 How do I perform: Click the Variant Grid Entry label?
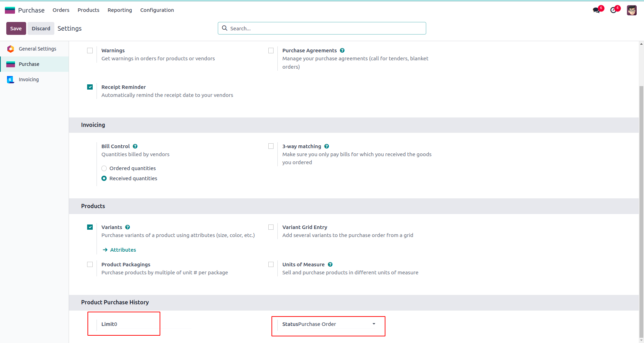tap(305, 227)
